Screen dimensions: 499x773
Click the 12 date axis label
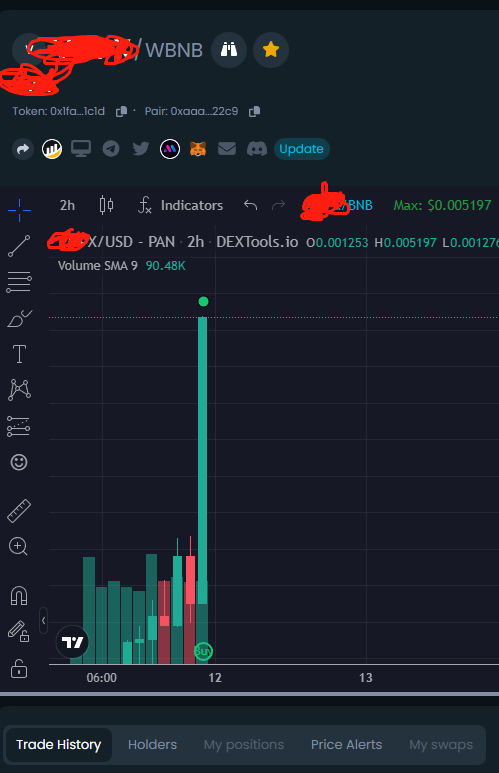(x=215, y=677)
